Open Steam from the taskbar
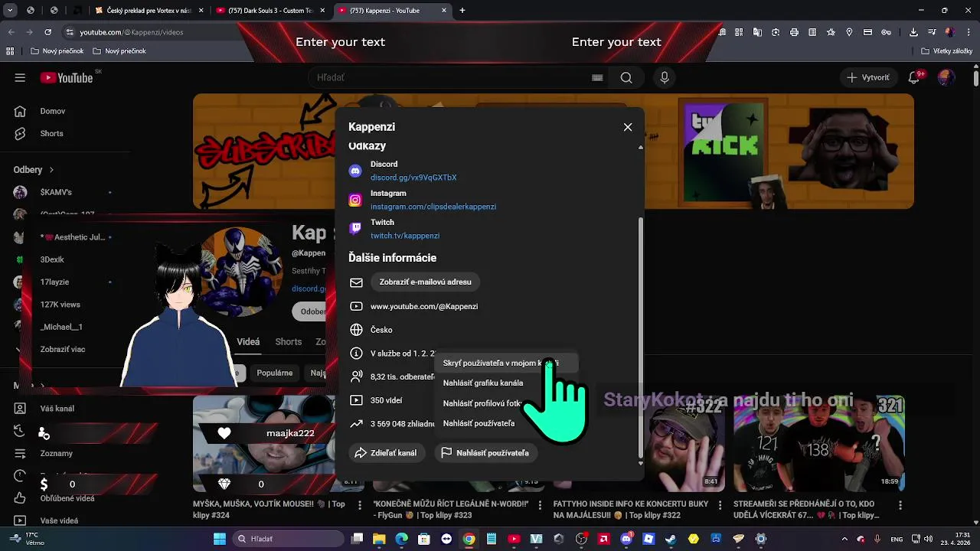Image resolution: width=980 pixels, height=551 pixels. point(671,539)
